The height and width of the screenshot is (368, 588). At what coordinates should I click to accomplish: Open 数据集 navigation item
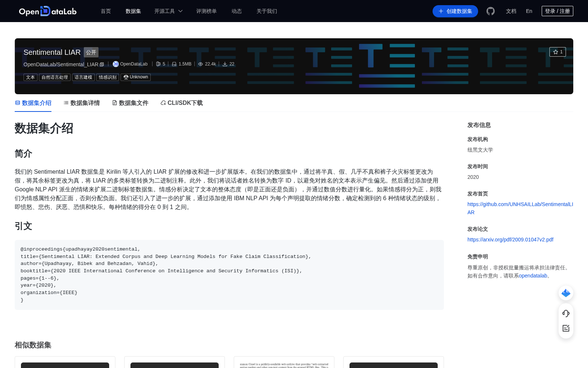133,11
